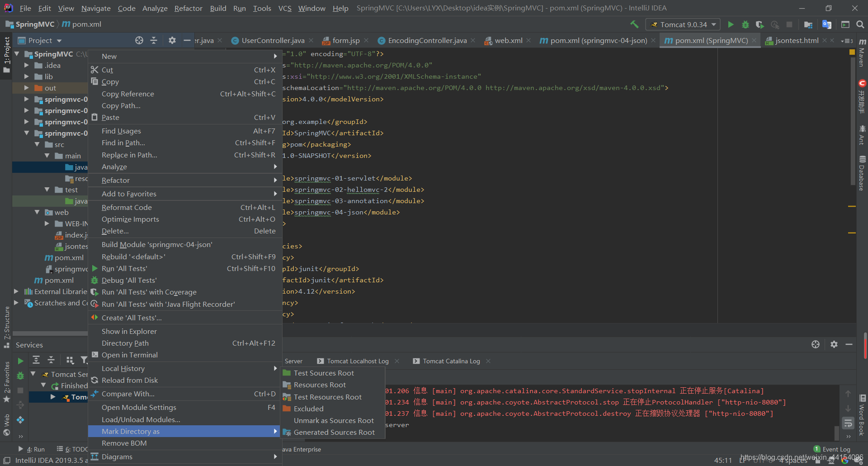Click line/column indicator 45:11 in status bar
This screenshot has width=868, height=466.
point(723,460)
